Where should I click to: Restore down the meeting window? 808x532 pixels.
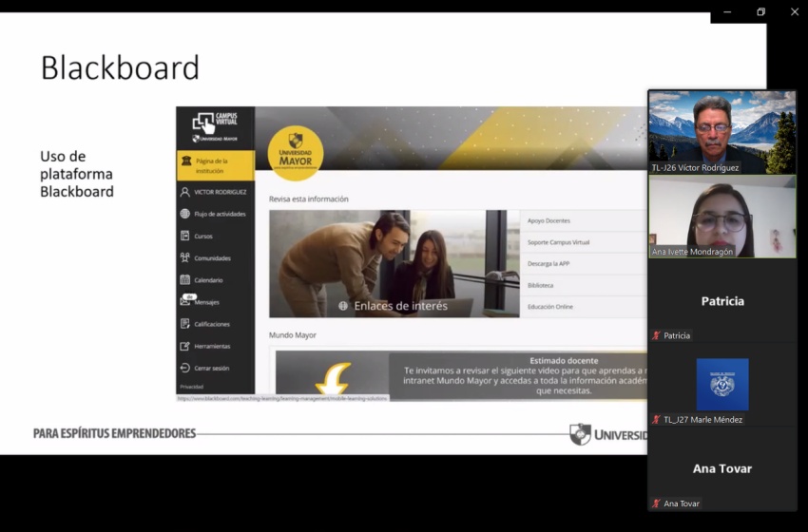pos(760,11)
